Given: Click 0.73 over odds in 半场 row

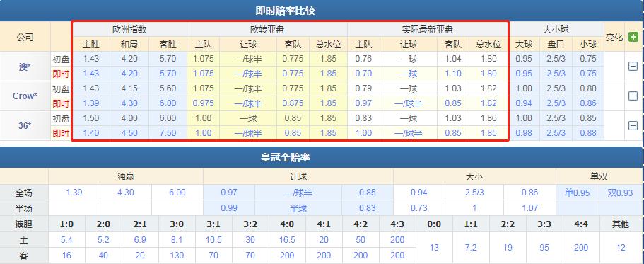Looking at the screenshot, I should 419,208.
